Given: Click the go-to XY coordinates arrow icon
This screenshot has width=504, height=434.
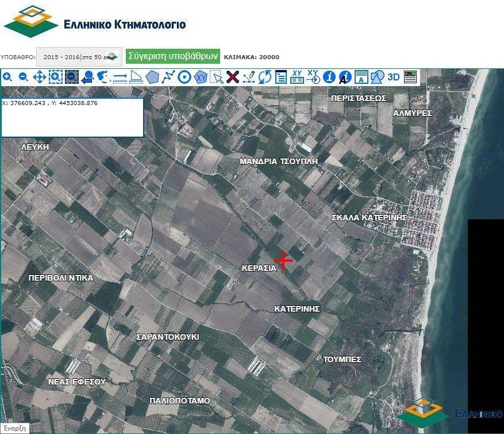Looking at the screenshot, I should (313, 76).
